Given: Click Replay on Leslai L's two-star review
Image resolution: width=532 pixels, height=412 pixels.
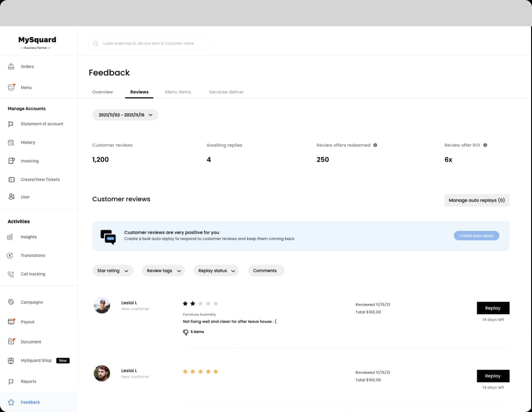Looking at the screenshot, I should [493, 308].
